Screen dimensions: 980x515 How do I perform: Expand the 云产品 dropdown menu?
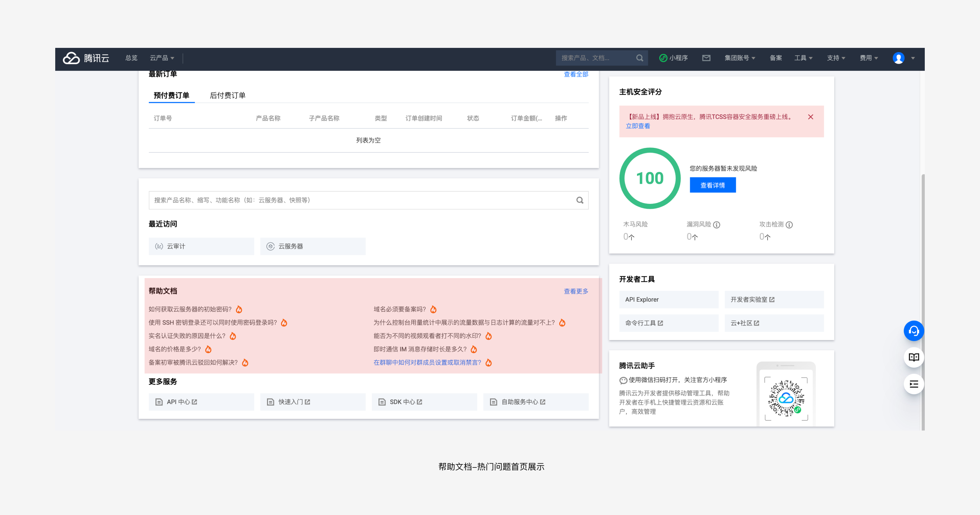point(162,58)
